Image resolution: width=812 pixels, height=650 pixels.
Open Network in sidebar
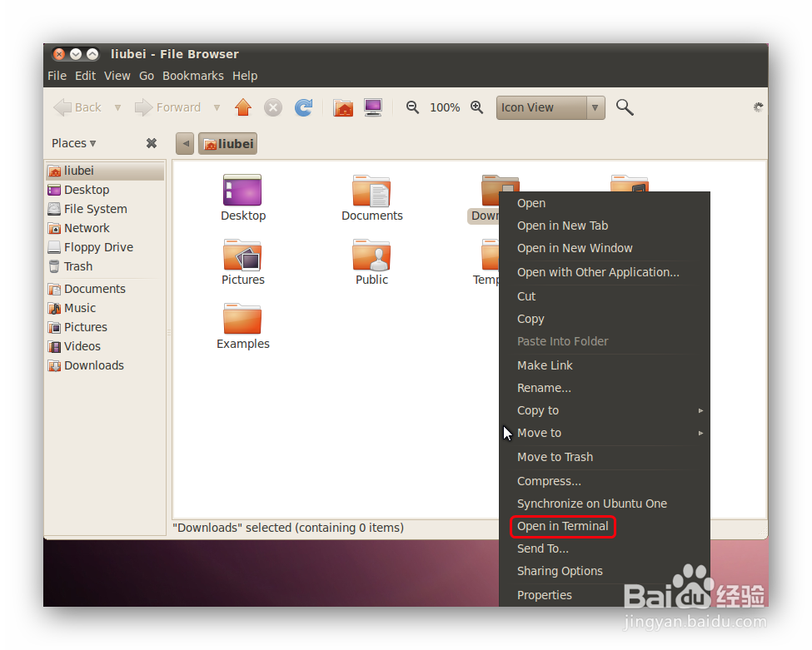click(x=105, y=228)
